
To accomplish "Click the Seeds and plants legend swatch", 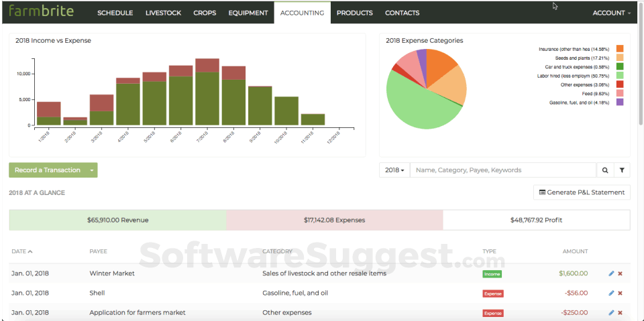I will [620, 58].
